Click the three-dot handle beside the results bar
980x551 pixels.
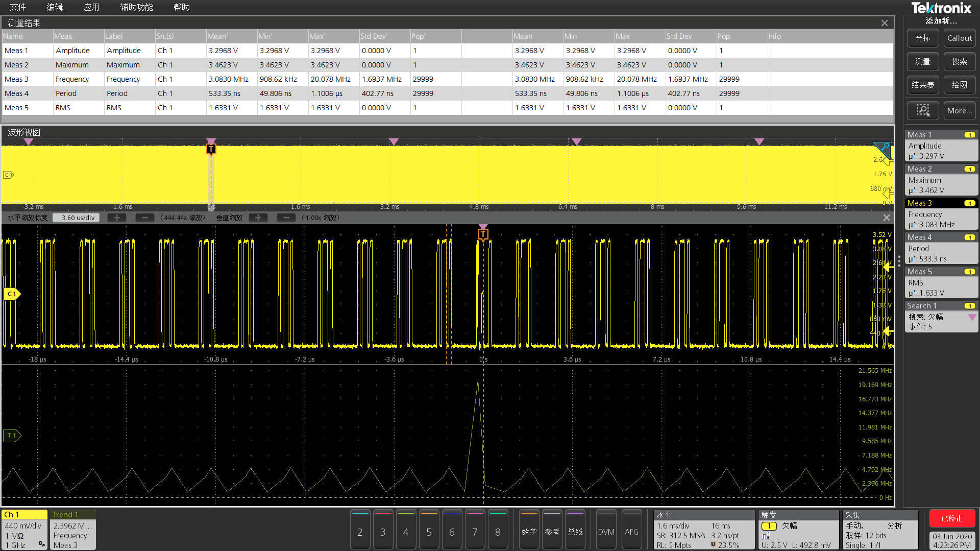coord(899,261)
